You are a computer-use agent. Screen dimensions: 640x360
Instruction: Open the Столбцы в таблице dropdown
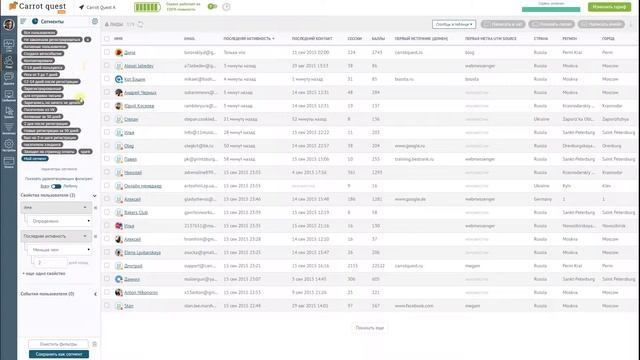point(454,24)
